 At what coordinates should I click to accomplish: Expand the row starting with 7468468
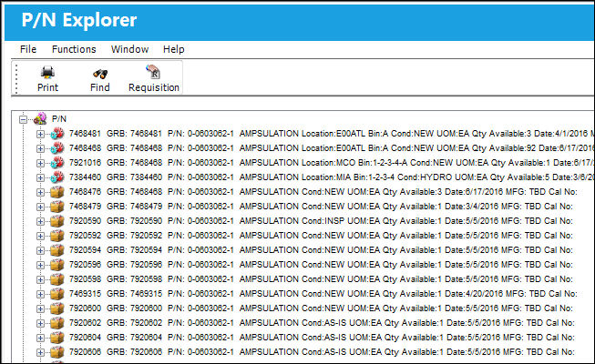click(40, 148)
